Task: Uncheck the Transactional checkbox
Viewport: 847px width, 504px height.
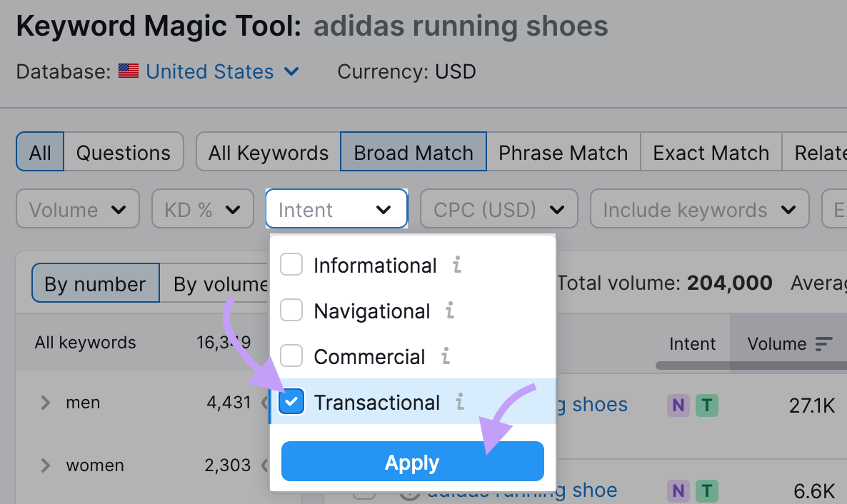Action: point(291,401)
